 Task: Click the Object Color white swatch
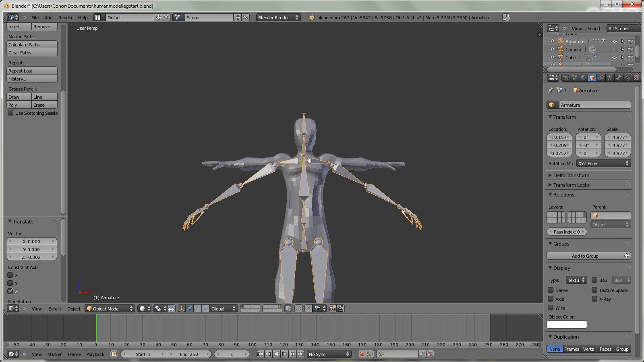567,325
